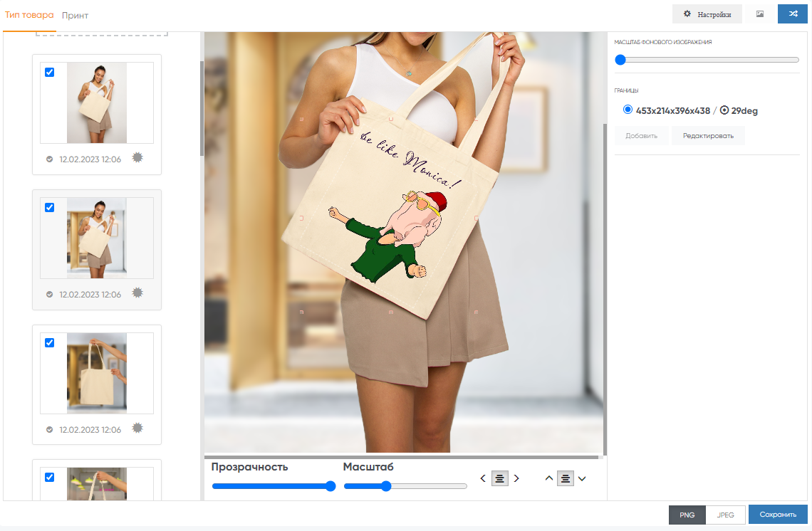Image resolution: width=812 pixels, height=531 pixels.
Task: Switch to the Тип товара tab
Action: 29,15
